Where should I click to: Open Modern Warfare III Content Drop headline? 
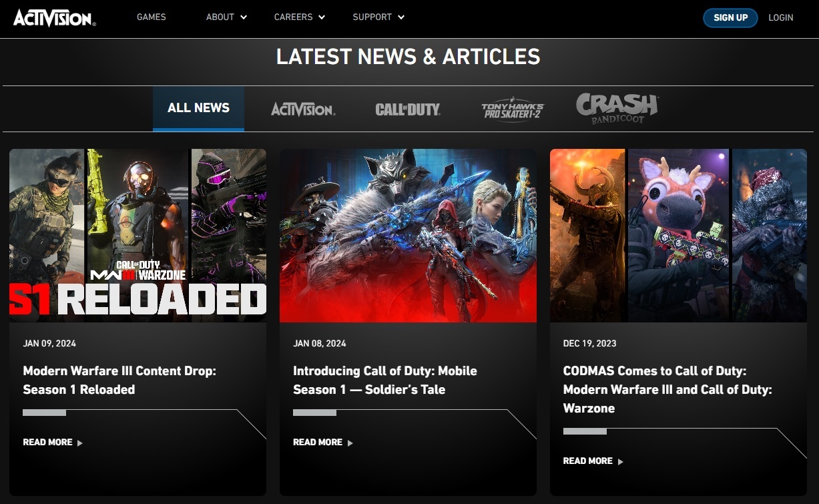pyautogui.click(x=119, y=380)
